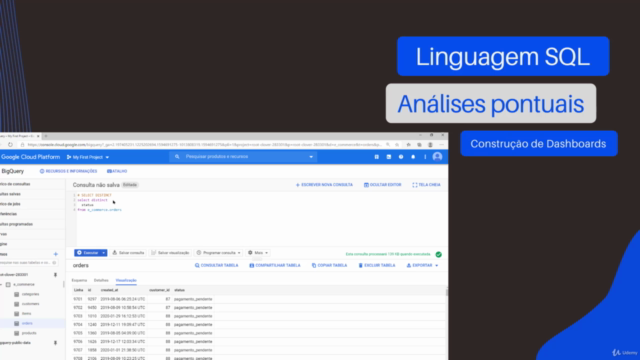Open the dropdown arrow beside Executar
Screen dimensions: 640x360
point(104,253)
